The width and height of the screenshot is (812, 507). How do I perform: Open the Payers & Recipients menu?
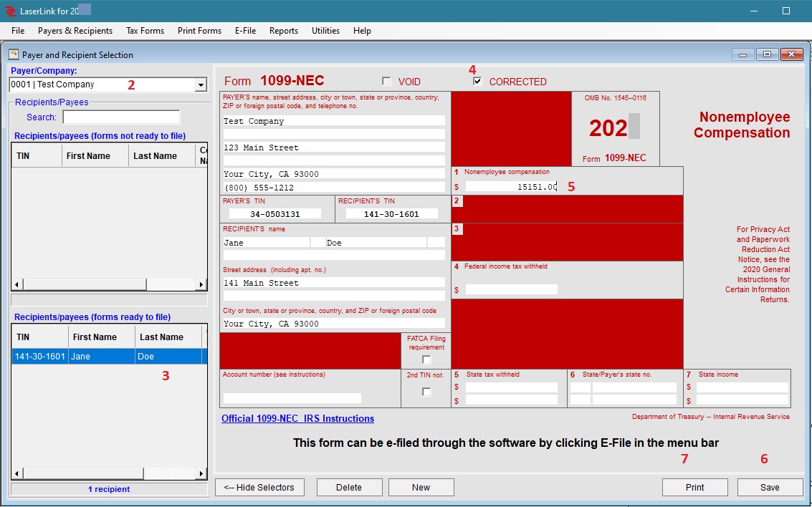click(x=75, y=31)
